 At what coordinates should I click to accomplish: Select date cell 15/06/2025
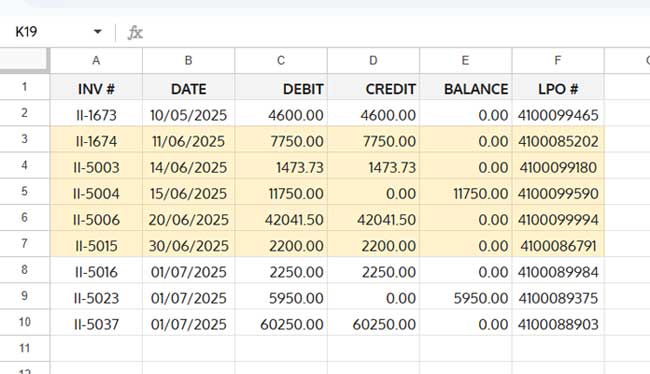point(189,192)
